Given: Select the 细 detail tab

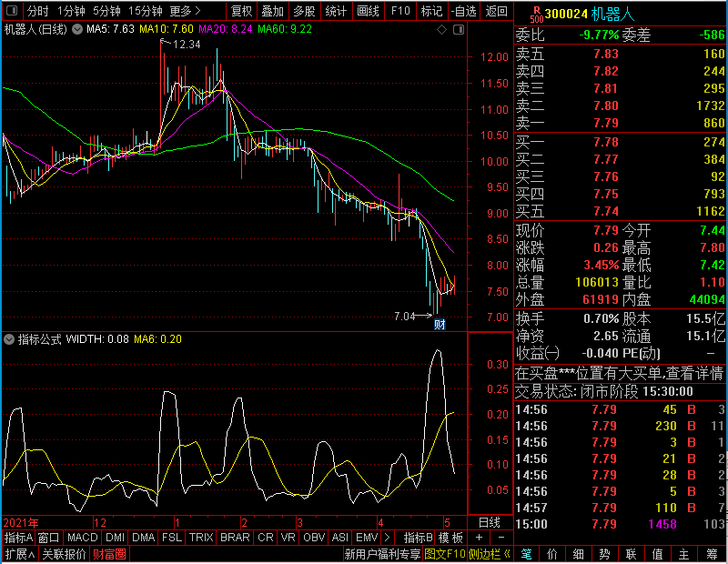Looking at the screenshot, I should 579,554.
